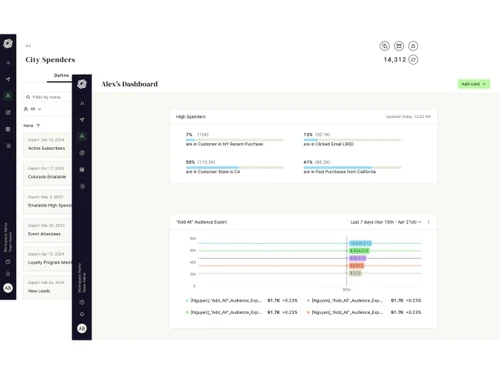Click stacked rows icon in City Spenders sidebar
Screen dimensions: 500x375
coord(8,129)
